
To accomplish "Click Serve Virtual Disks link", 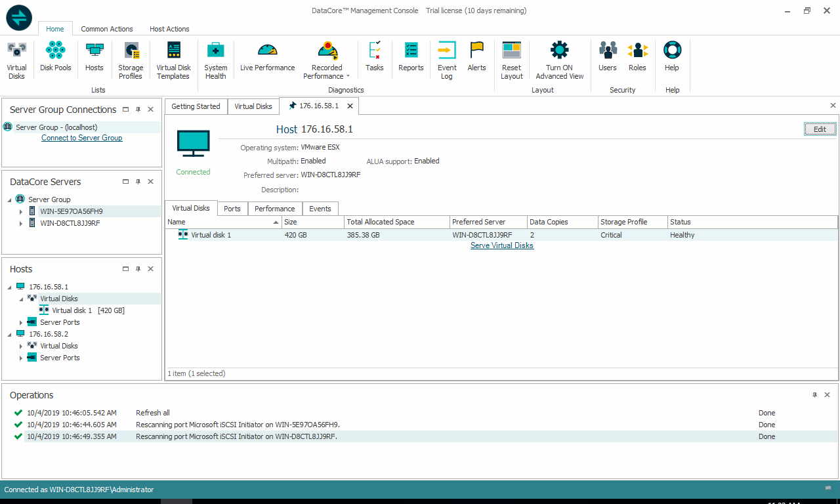I will pyautogui.click(x=502, y=245).
